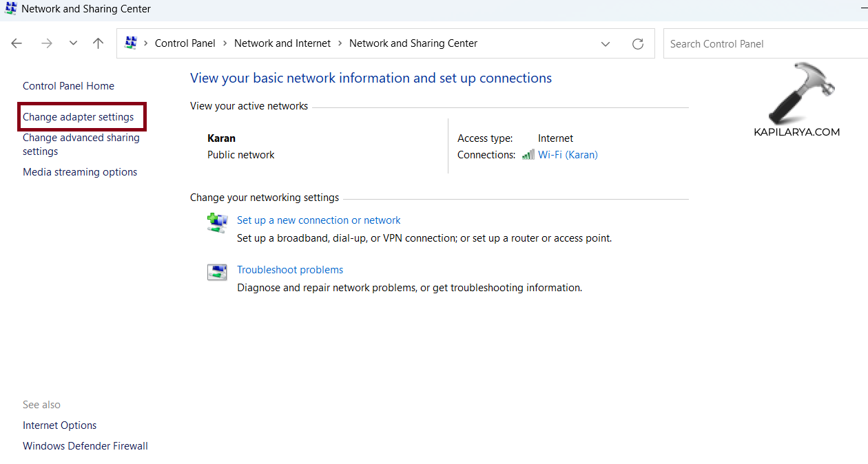Click the Up one level arrow

coord(99,43)
